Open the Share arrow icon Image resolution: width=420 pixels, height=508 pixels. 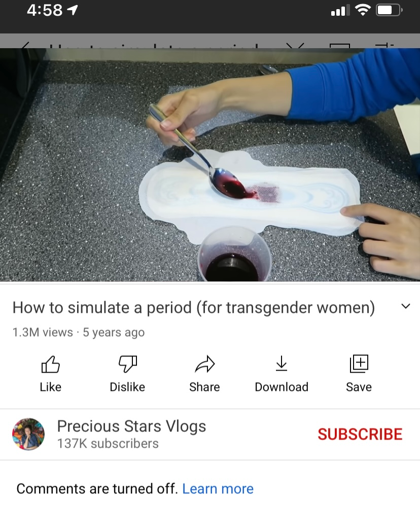(205, 364)
